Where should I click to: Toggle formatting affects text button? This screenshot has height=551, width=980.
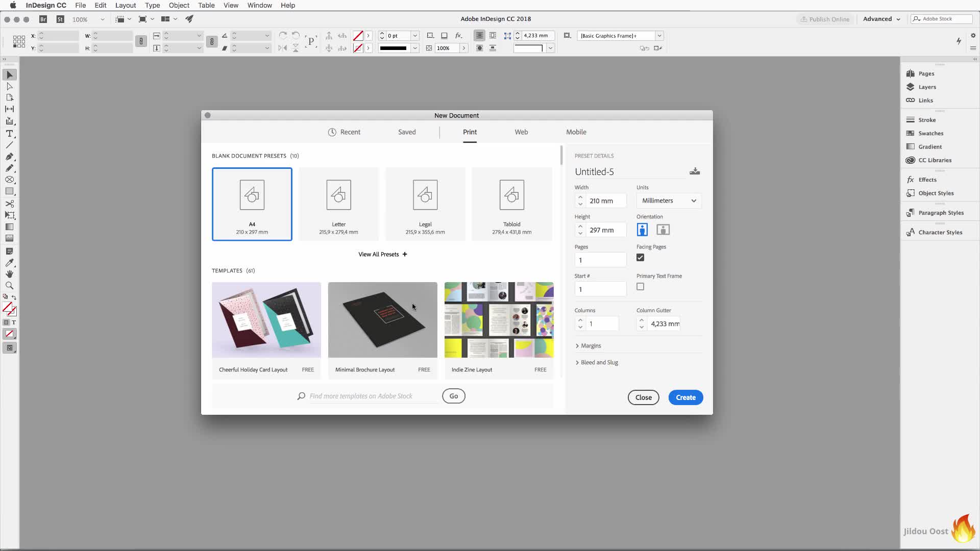click(14, 322)
